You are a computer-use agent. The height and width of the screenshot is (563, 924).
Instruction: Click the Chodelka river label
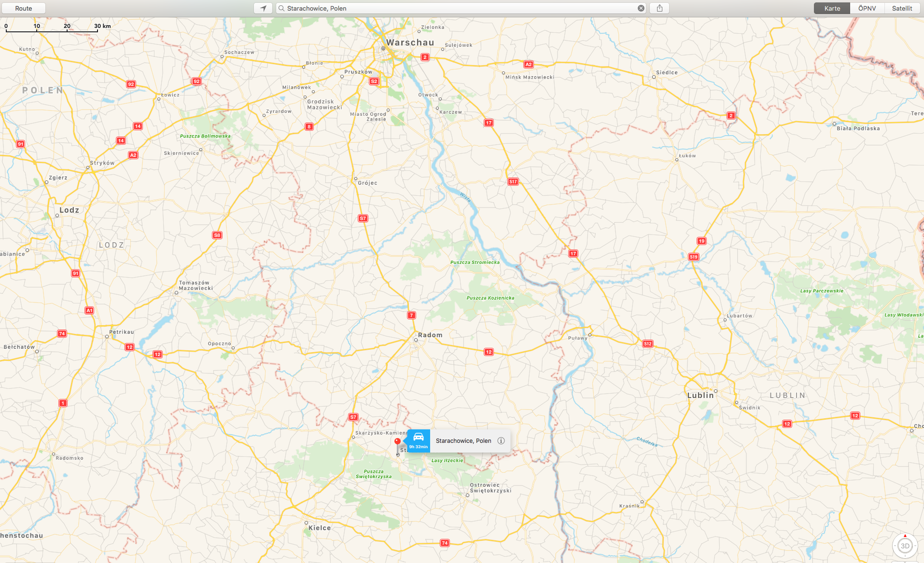pos(647,441)
